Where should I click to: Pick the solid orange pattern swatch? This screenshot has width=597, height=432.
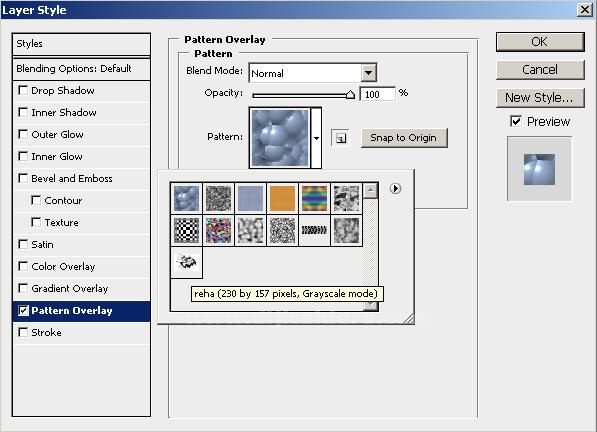282,198
